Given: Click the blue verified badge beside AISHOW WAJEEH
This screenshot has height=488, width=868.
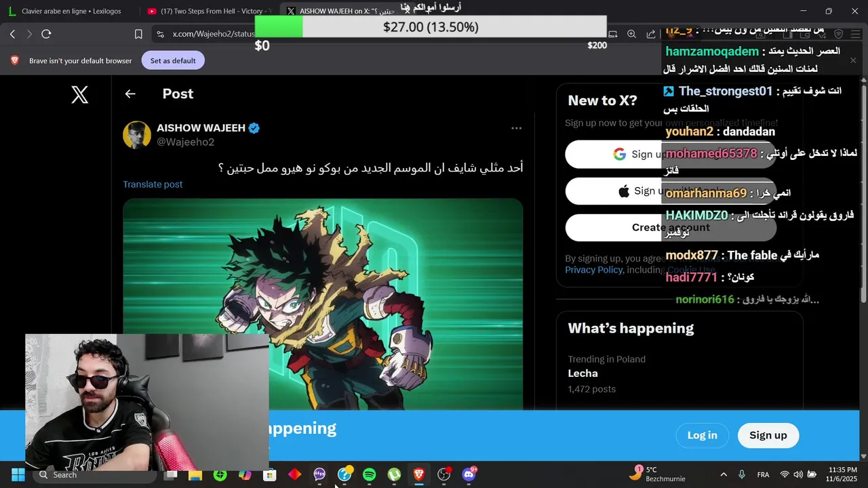Looking at the screenshot, I should tap(254, 128).
